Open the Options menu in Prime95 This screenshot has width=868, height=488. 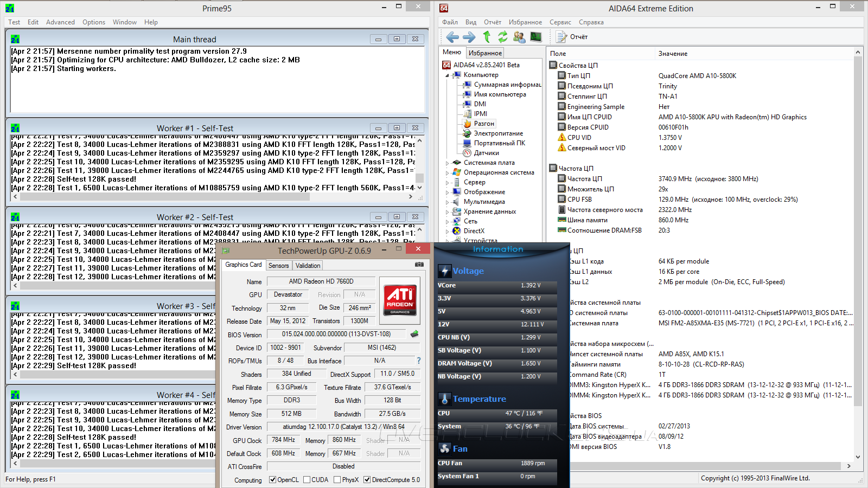[94, 22]
